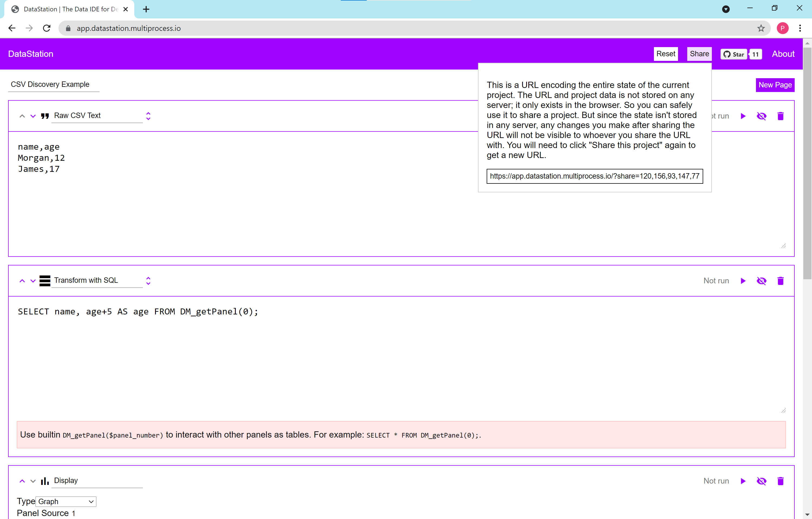Click the CSV editor resize handle
Viewport: 812px width, 519px height.
point(783,246)
